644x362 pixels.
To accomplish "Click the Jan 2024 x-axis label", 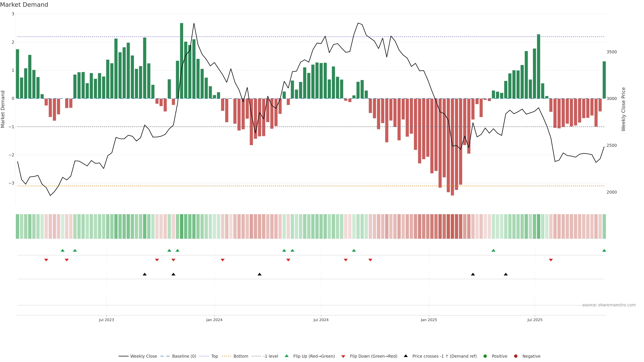I will click(214, 320).
